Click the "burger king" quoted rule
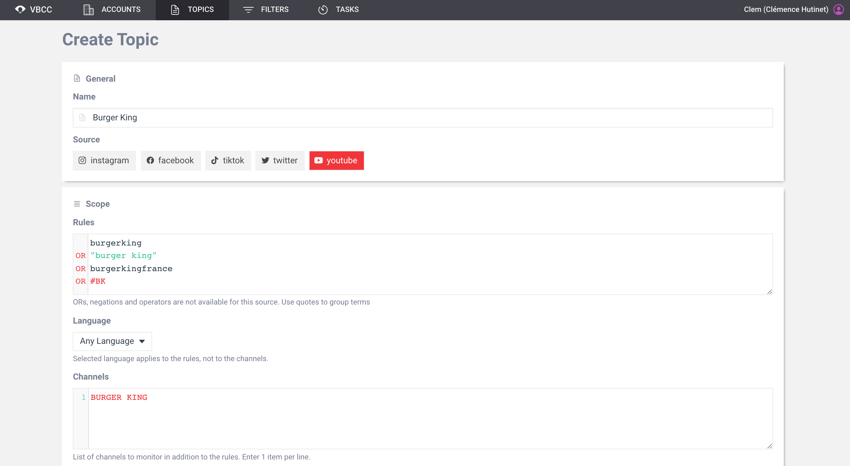This screenshot has height=466, width=850. pos(123,256)
